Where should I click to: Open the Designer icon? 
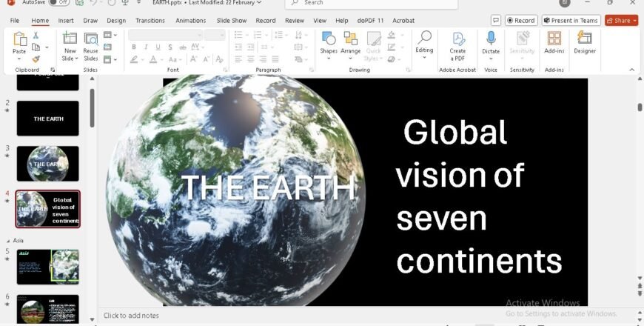pos(585,39)
